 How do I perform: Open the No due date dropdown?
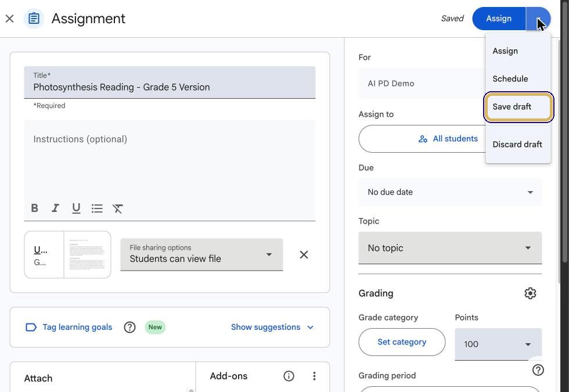click(450, 192)
